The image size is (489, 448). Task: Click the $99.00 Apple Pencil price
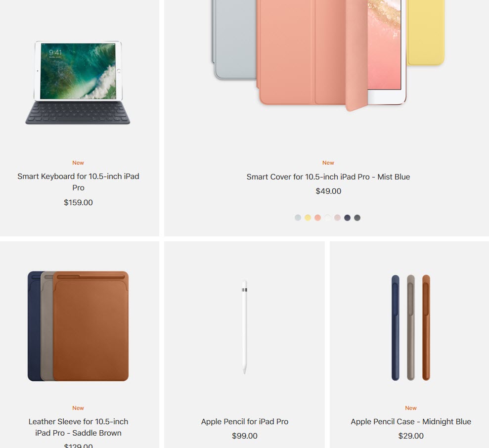pyautogui.click(x=244, y=436)
